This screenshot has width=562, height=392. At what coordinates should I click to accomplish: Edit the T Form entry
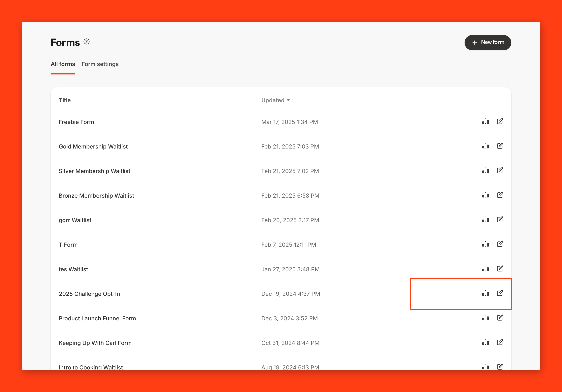[500, 244]
